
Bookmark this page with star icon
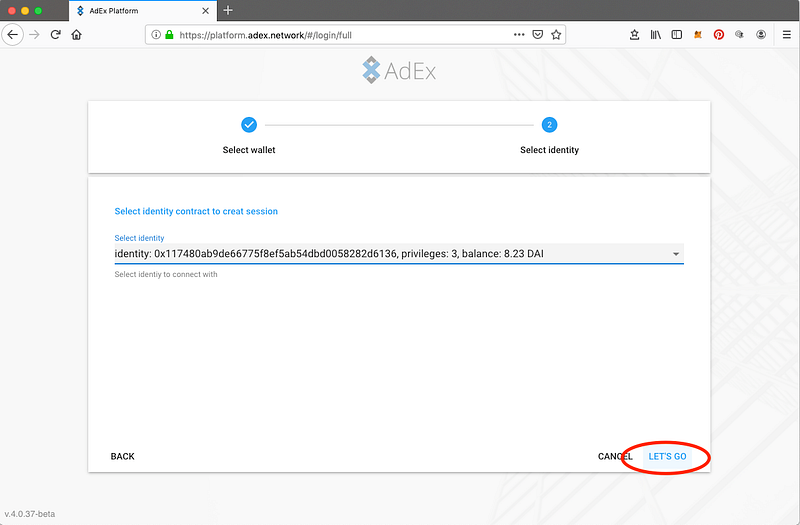556,35
